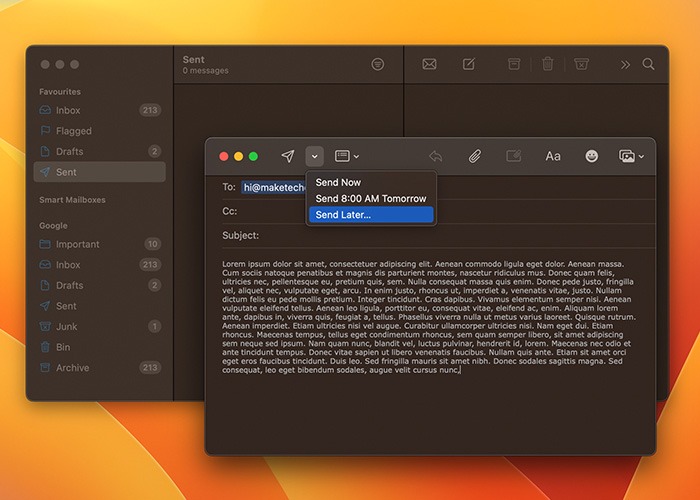Open the photo browser icon
Viewport: 700px width, 500px height.
pos(627,156)
